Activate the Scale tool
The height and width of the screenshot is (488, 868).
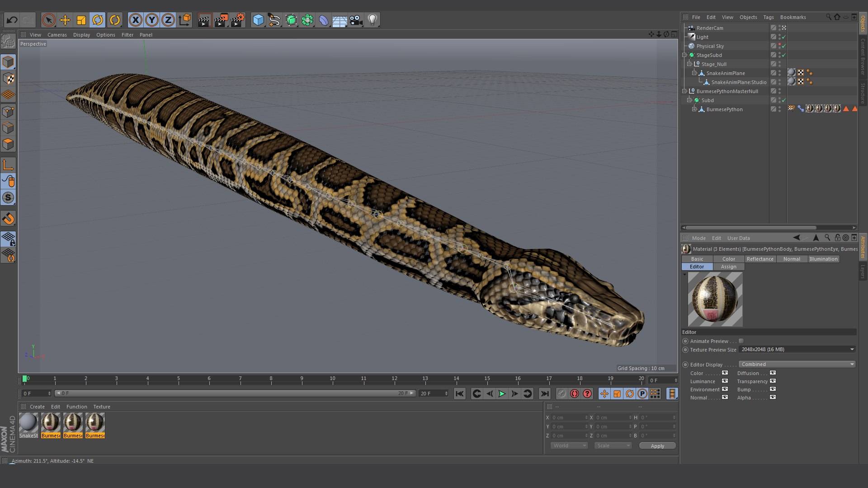click(x=81, y=20)
